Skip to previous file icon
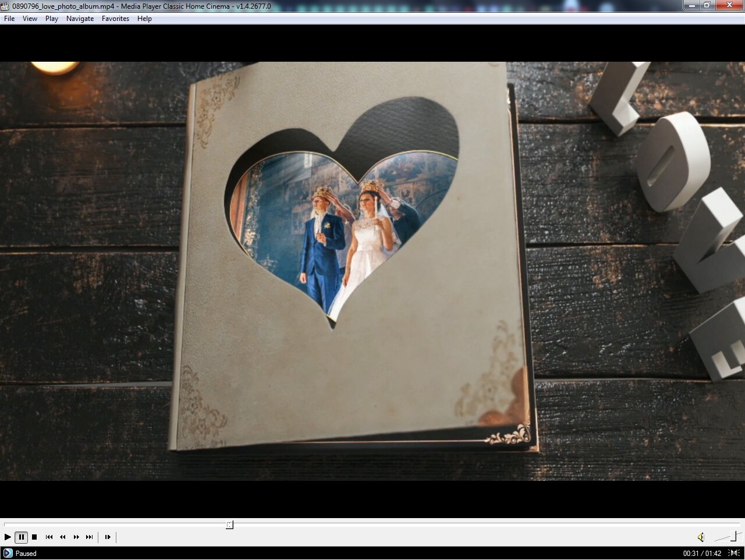The height and width of the screenshot is (560, 745). 49,537
